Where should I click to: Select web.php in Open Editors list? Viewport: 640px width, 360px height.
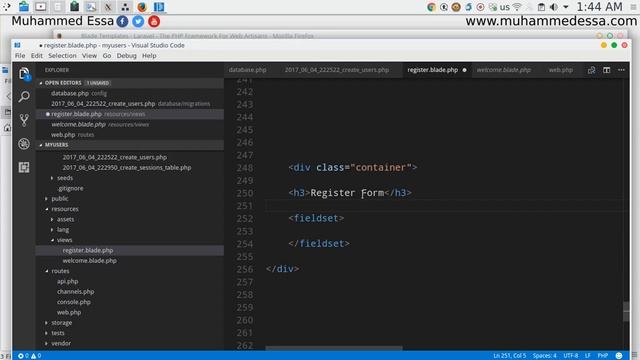pos(130,135)
